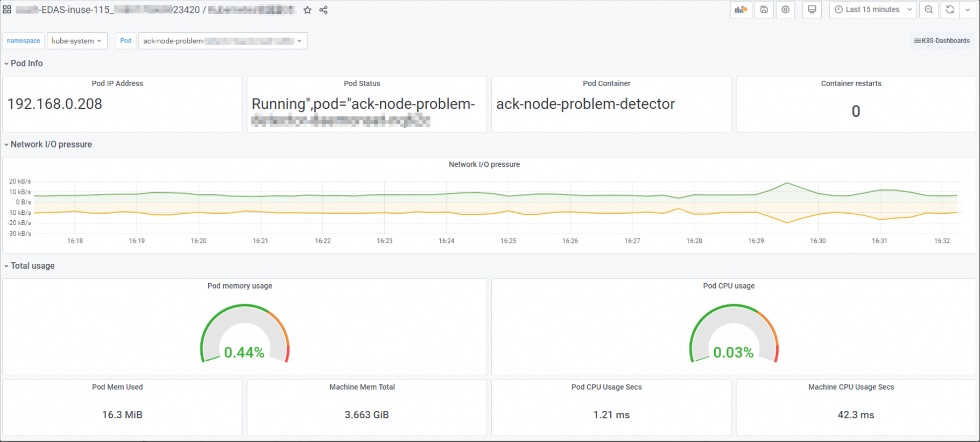Open the Pod Status panel title menu
The image size is (980, 442).
pos(362,83)
